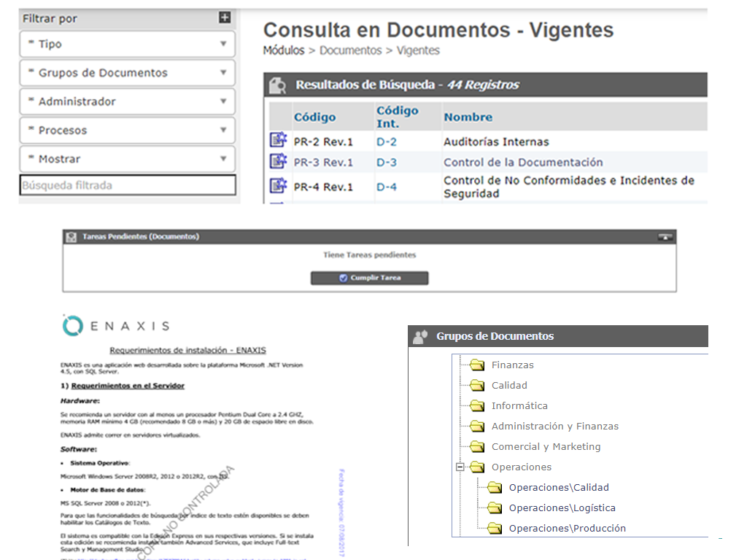
Task: Select the PR-4 Rev.1 code cell
Action: click(x=323, y=187)
